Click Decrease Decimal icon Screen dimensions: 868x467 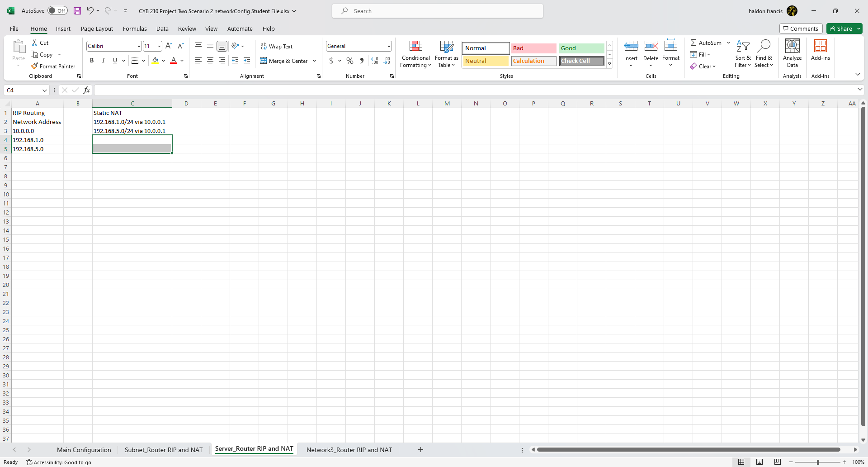pyautogui.click(x=387, y=61)
